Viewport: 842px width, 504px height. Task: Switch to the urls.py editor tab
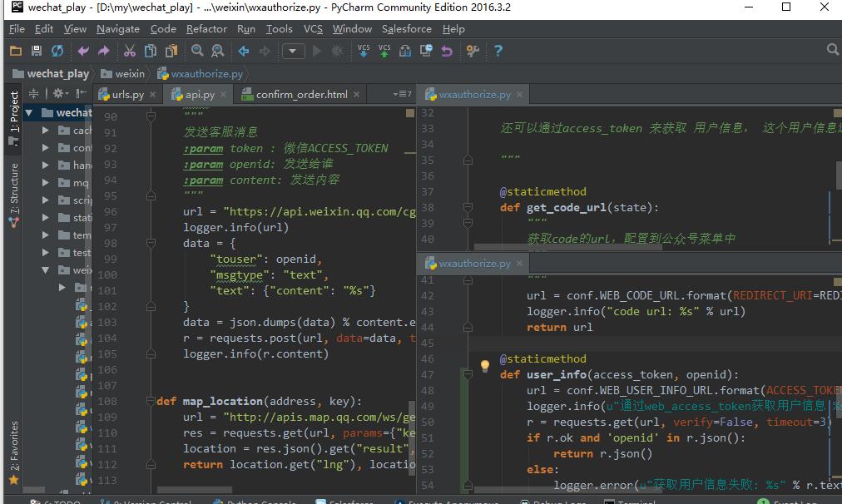pos(125,94)
